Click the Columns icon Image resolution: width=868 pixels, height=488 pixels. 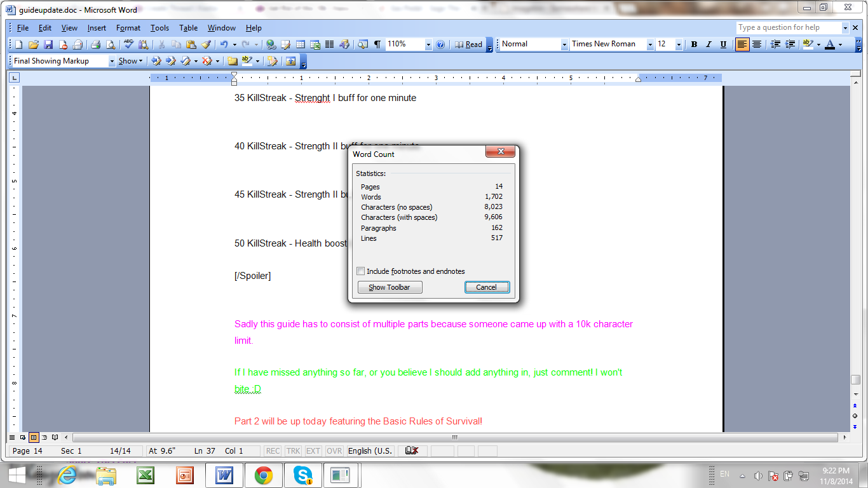pyautogui.click(x=329, y=44)
